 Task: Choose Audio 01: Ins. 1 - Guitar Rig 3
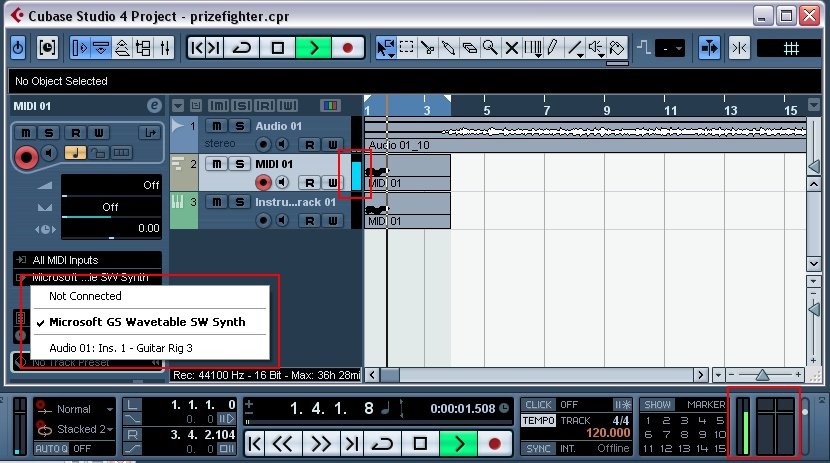[x=150, y=348]
